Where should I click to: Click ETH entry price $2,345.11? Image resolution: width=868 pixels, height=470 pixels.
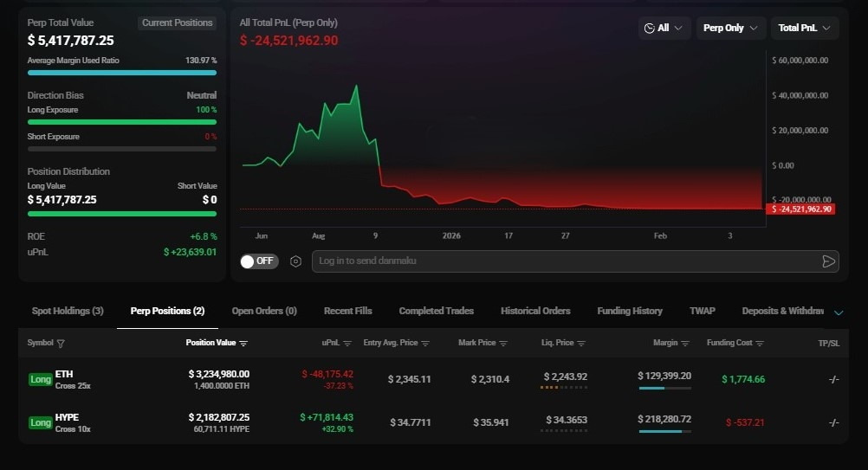click(409, 379)
